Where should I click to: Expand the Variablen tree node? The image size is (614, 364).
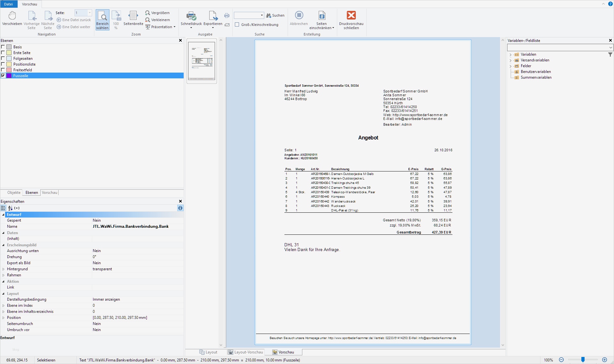[510, 55]
